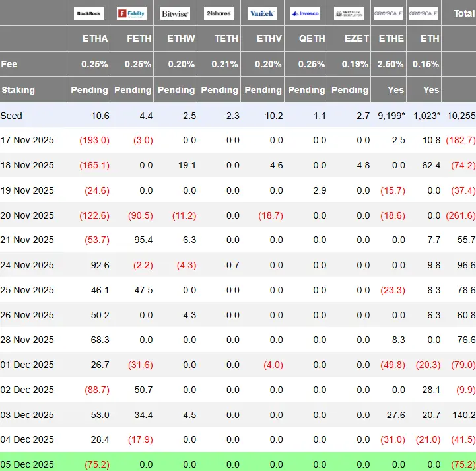Click the BlackRock logo in header
This screenshot has height=471, width=476.
pyautogui.click(x=88, y=13)
